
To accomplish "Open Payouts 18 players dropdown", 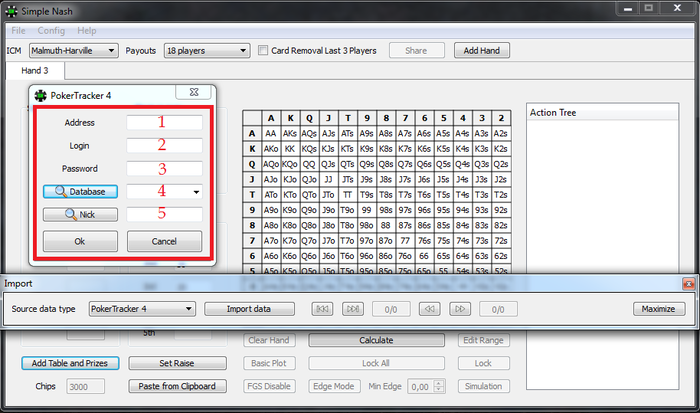I will point(207,50).
